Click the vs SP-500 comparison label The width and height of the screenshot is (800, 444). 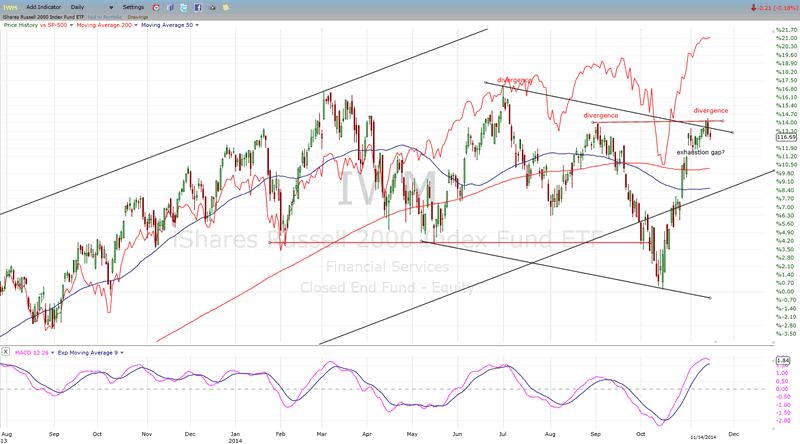[x=54, y=25]
